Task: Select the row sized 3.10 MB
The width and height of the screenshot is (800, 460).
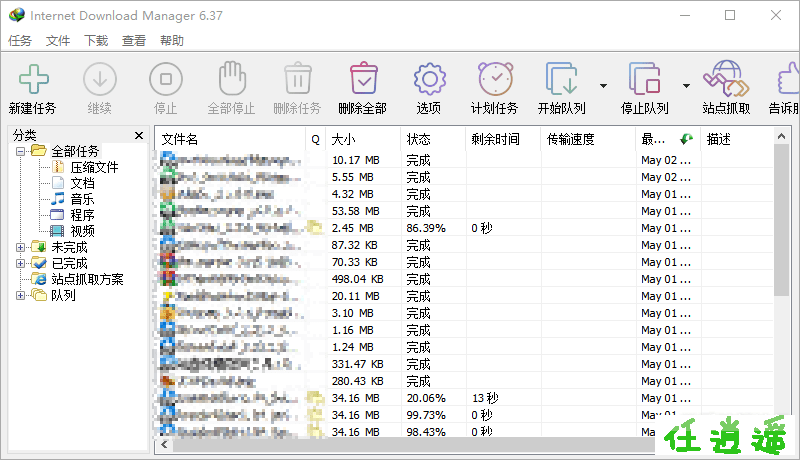Action: (464, 313)
